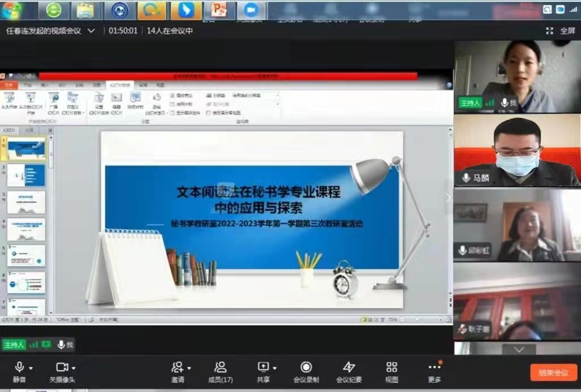This screenshot has width=581, height=392.
Task: Enter 全屏 fullscreen mode
Action: (x=562, y=31)
